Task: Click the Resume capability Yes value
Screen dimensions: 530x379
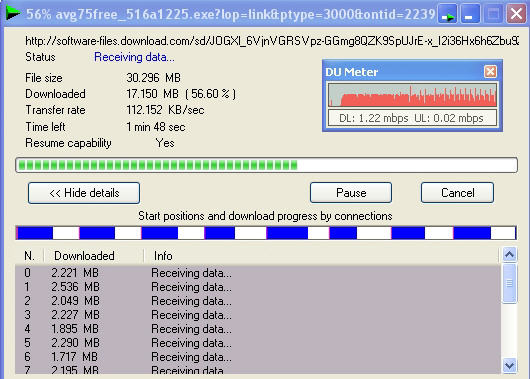Action: [165, 143]
